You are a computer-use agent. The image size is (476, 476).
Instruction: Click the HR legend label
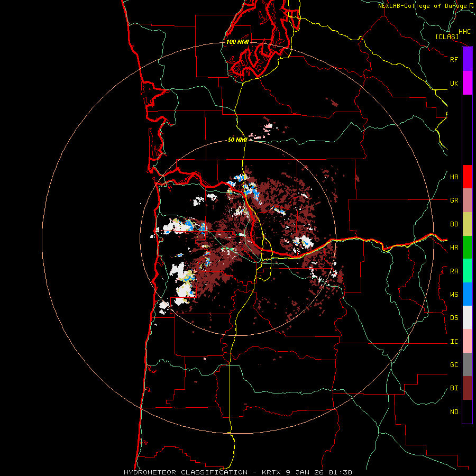click(x=454, y=248)
